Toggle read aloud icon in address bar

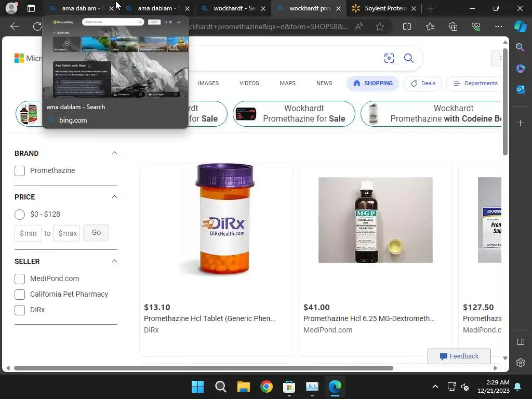coord(360,26)
